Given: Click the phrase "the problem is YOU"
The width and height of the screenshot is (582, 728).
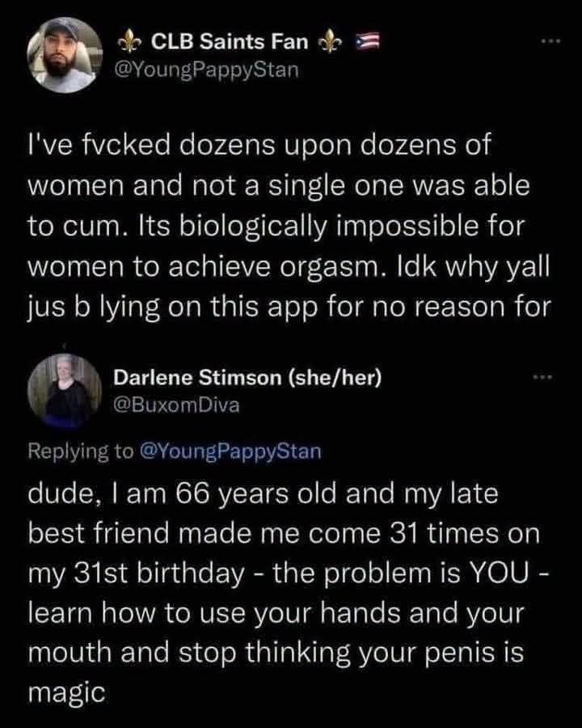Looking at the screenshot, I should pyautogui.click(x=401, y=573).
